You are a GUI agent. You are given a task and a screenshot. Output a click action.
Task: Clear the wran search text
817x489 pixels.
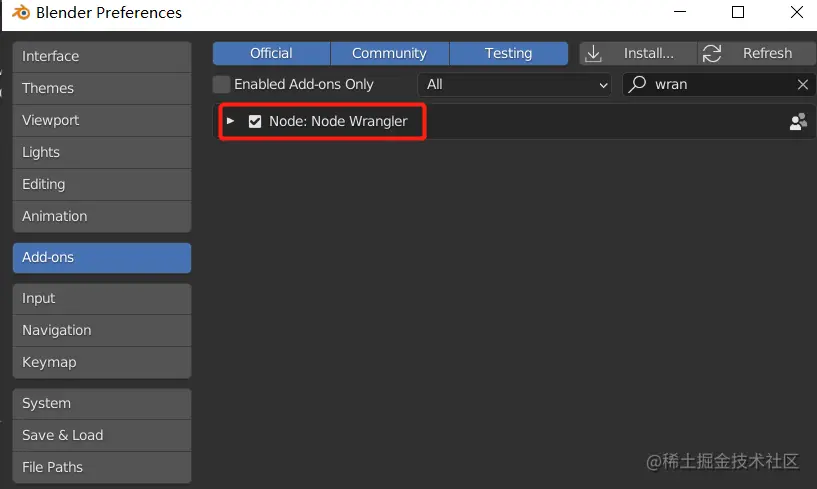click(x=803, y=84)
